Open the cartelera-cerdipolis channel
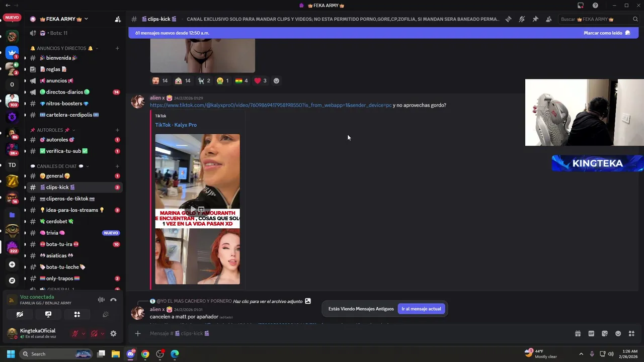 [75, 115]
